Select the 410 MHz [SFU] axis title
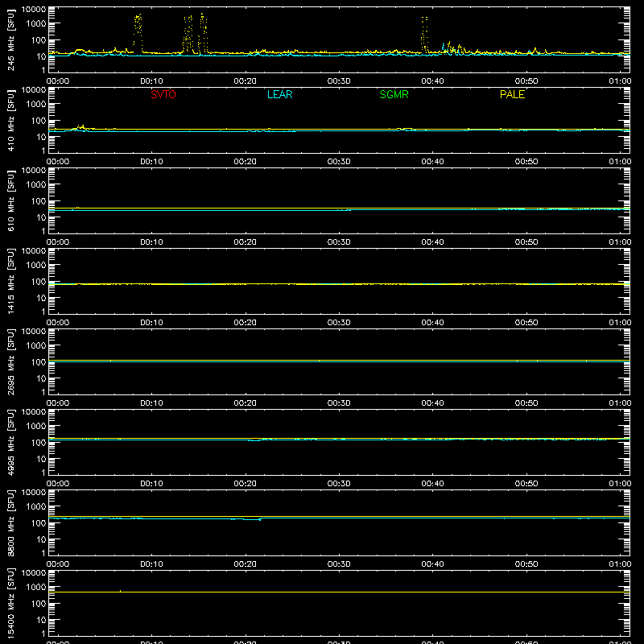 pos(10,120)
